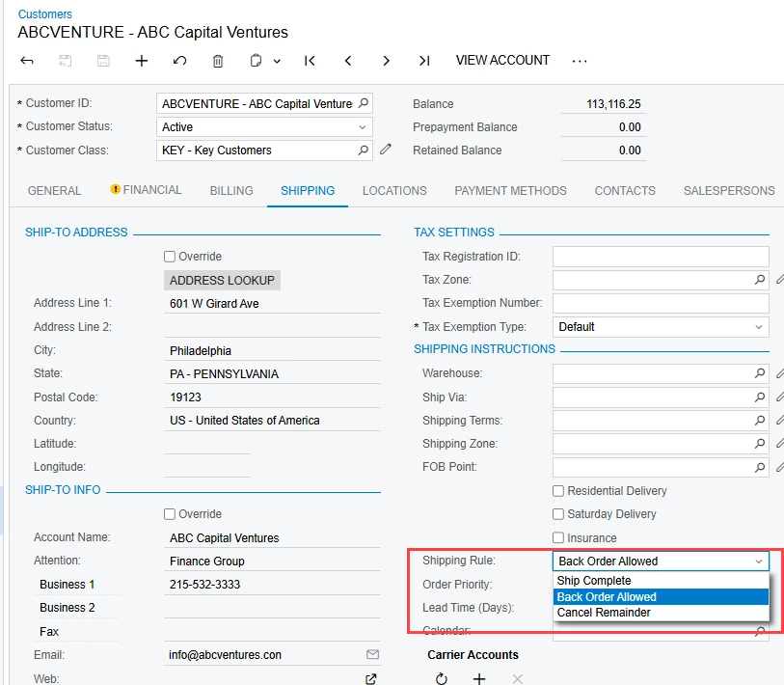The width and height of the screenshot is (784, 685).
Task: Open the Fax phone type selector
Action: [x=76, y=632]
